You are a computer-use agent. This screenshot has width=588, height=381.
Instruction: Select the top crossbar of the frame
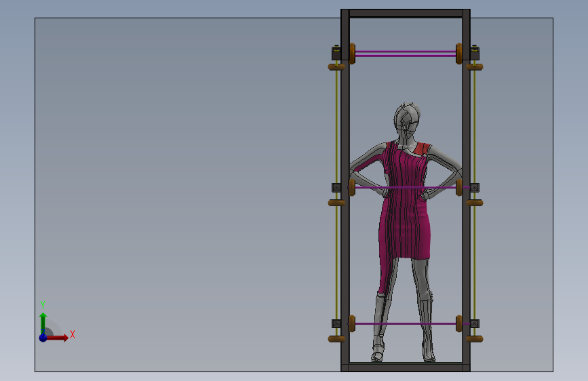pos(406,14)
